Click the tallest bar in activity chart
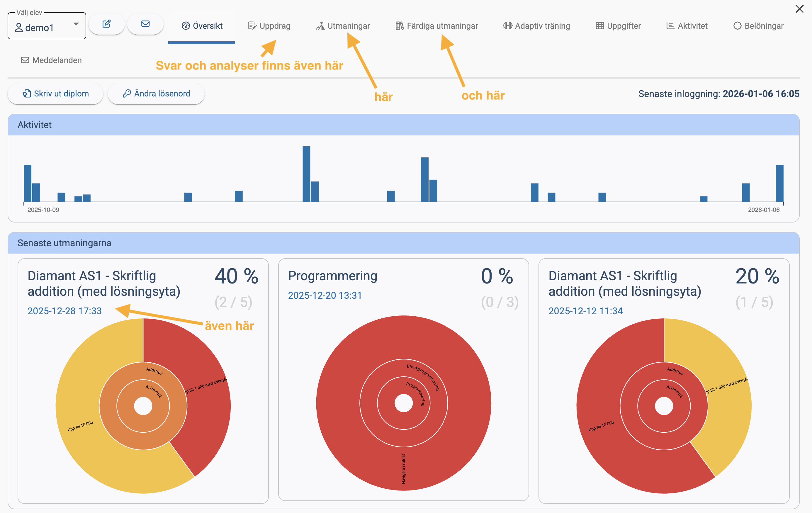The height and width of the screenshot is (513, 812). 306,174
